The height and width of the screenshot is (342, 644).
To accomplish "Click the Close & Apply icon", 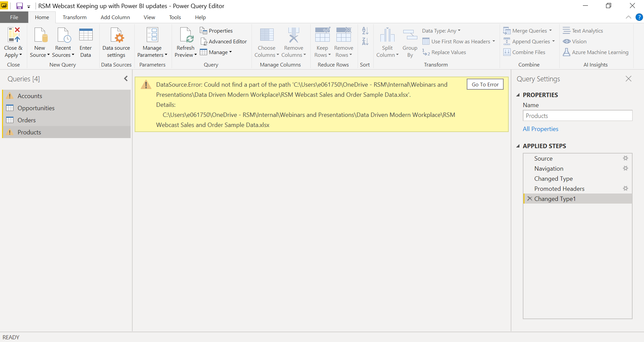I will (x=13, y=35).
